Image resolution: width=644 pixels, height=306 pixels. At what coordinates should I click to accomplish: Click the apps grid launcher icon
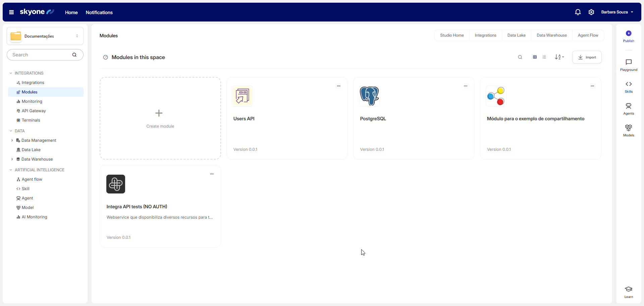pyautogui.click(x=11, y=12)
